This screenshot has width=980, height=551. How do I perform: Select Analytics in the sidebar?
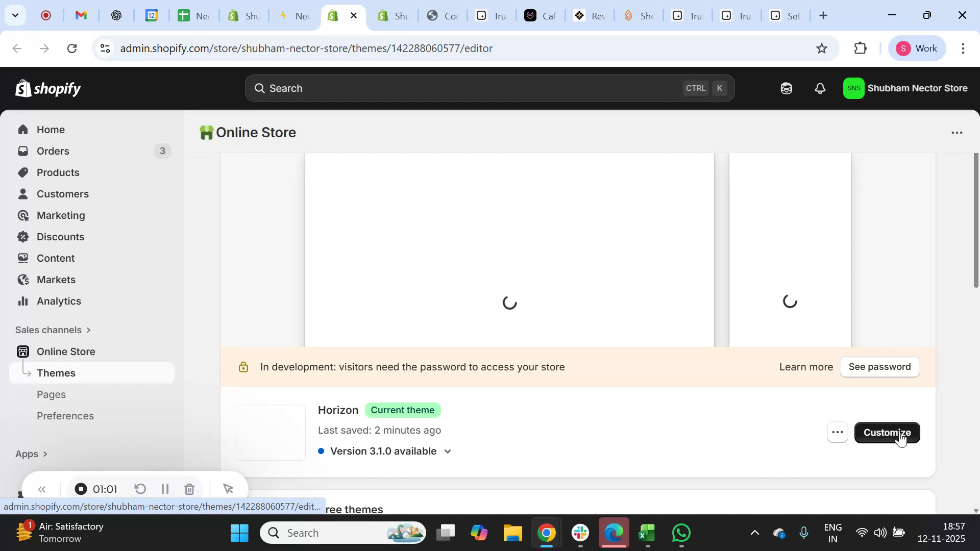coord(59,301)
